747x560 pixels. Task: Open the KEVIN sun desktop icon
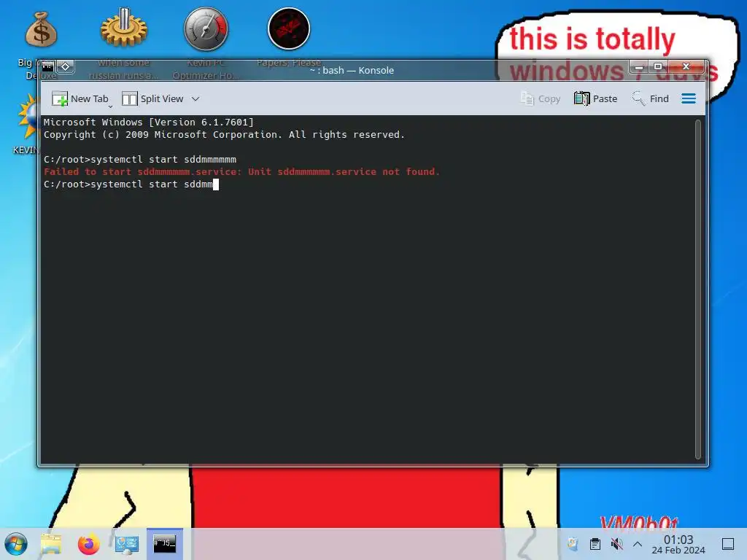coord(28,117)
